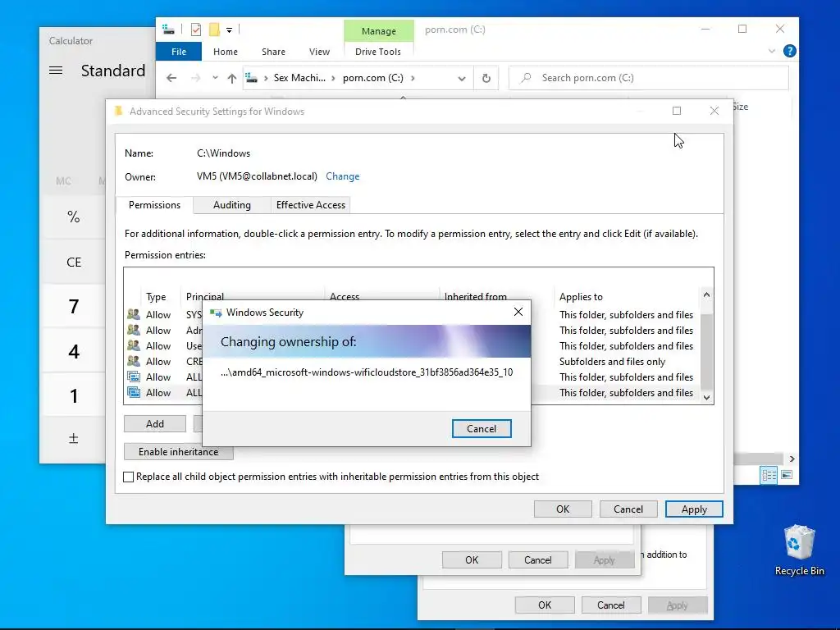Open address bar history dropdown
Screen dimensions: 840x630
tap(462, 79)
